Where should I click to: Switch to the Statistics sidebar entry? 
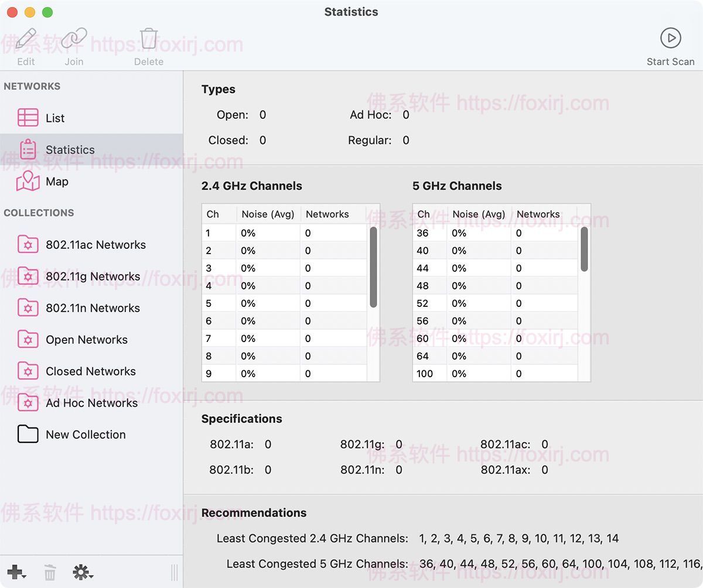point(70,149)
